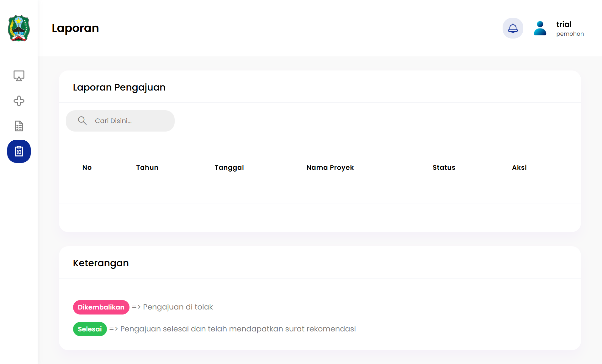Viewport: 602px width, 364px height.
Task: Open notifications bell icon
Action: [513, 28]
